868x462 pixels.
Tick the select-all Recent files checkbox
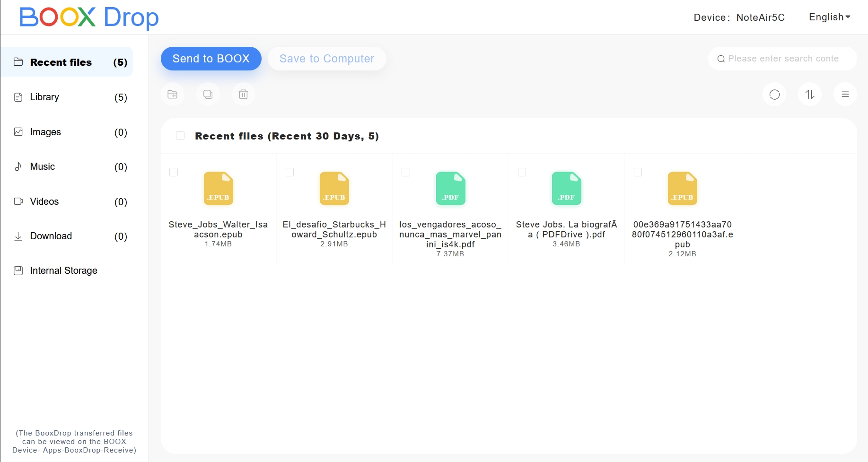[x=180, y=136]
